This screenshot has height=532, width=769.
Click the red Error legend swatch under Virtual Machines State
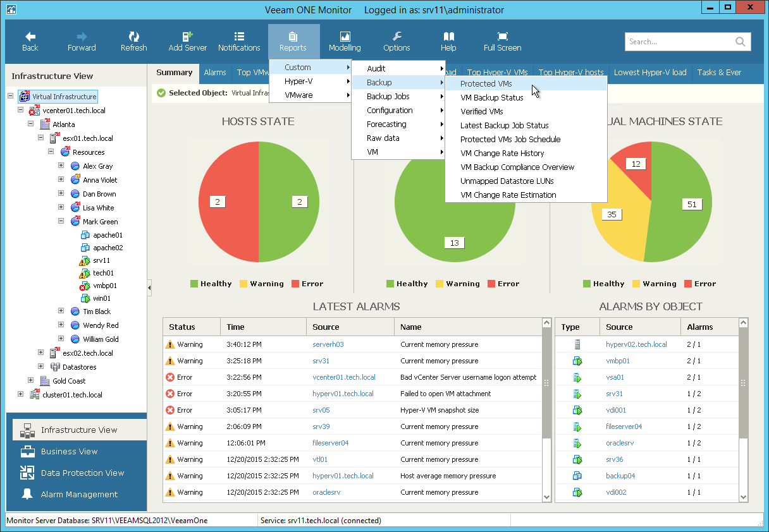689,284
